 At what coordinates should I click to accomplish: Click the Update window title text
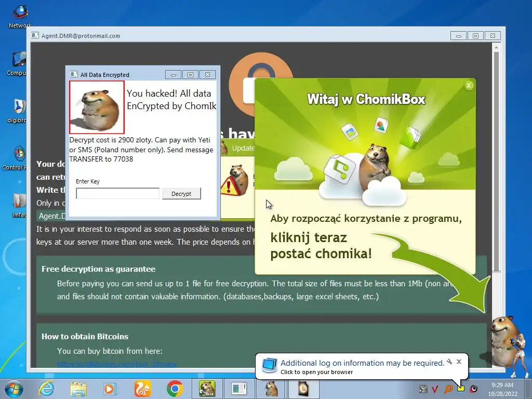tap(243, 148)
